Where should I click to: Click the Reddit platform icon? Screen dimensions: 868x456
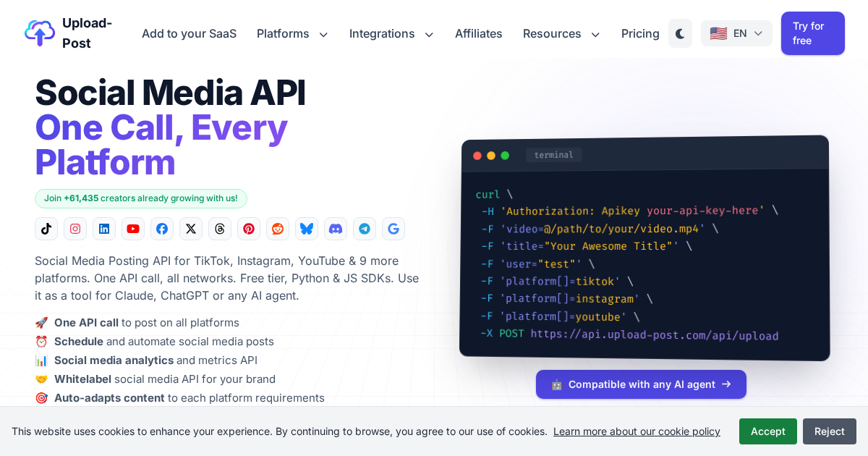tap(278, 229)
